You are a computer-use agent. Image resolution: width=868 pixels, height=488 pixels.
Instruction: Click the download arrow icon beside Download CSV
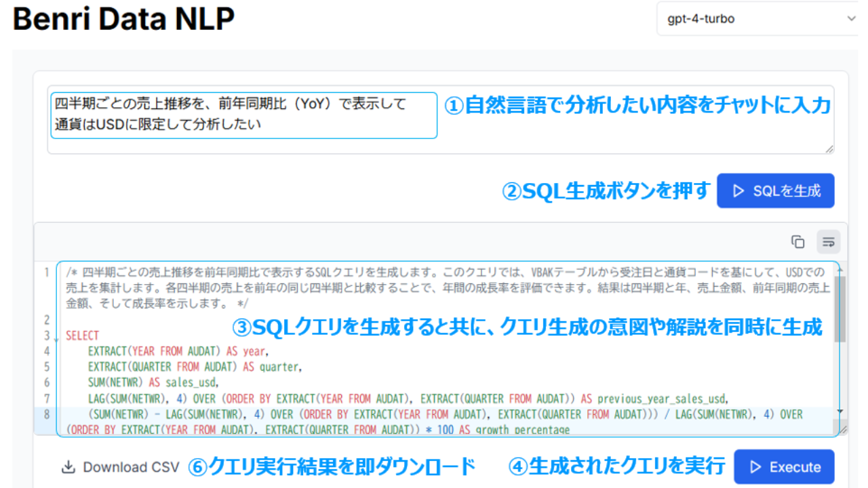68,467
